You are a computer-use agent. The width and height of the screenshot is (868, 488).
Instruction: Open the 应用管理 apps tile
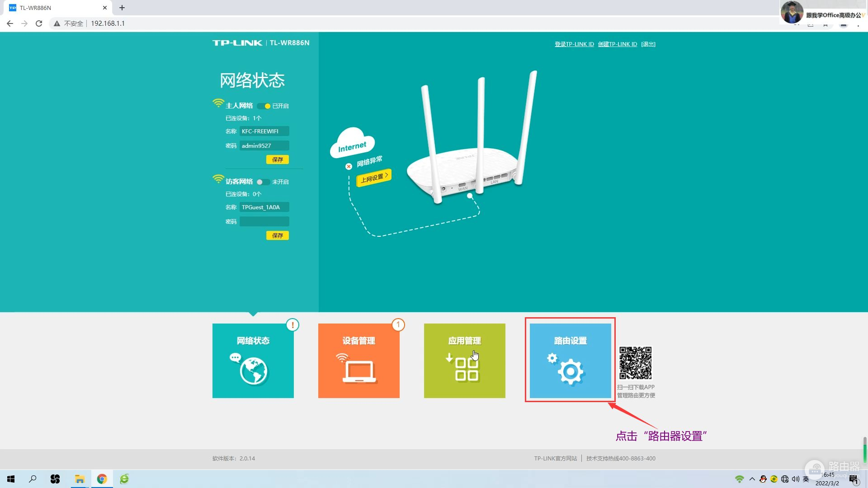pyautogui.click(x=464, y=361)
